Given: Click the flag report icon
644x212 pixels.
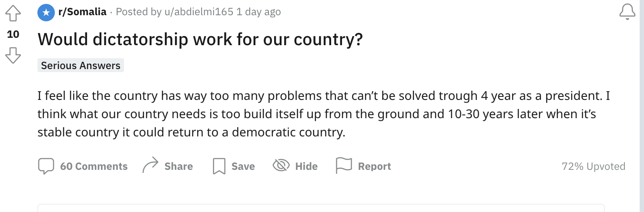Looking at the screenshot, I should pos(343,166).
